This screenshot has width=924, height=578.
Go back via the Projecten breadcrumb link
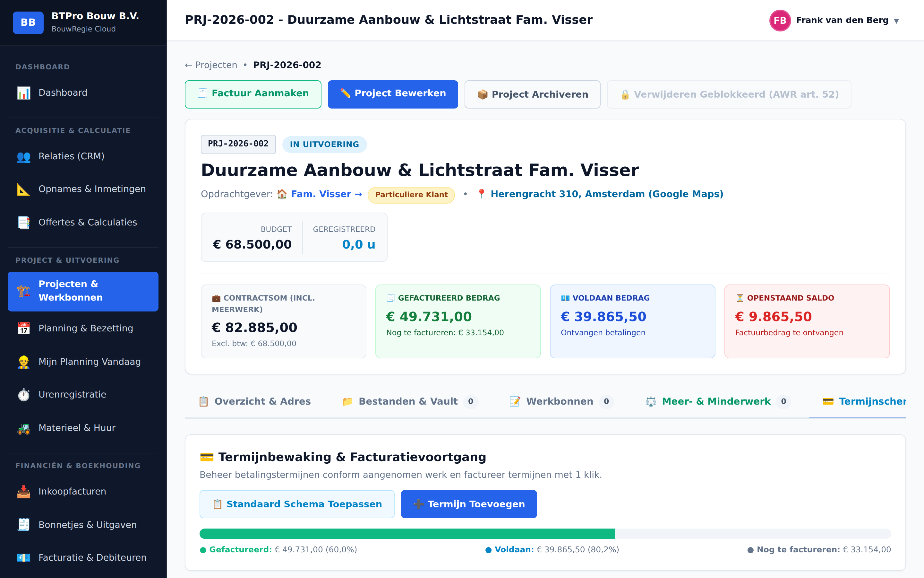click(x=211, y=65)
